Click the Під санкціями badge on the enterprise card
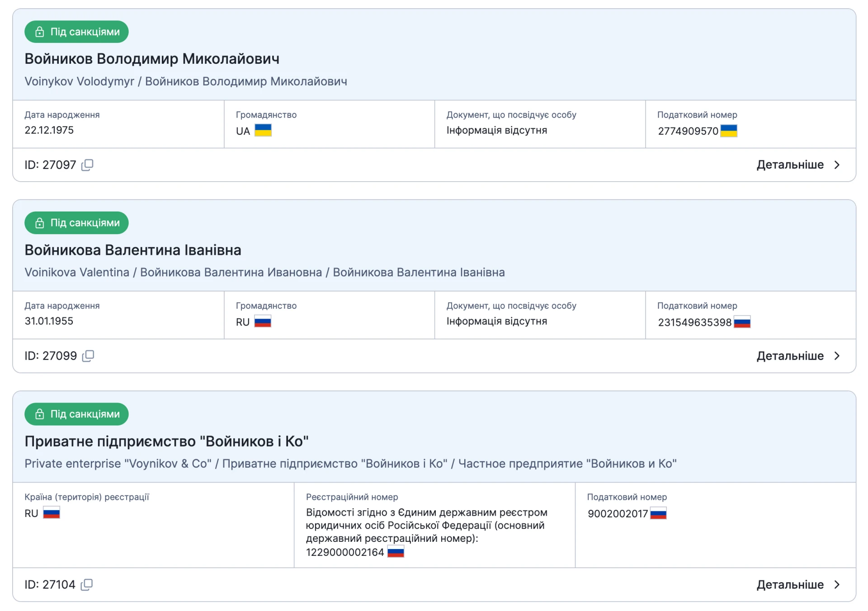Image resolution: width=868 pixels, height=611 pixels. [76, 414]
